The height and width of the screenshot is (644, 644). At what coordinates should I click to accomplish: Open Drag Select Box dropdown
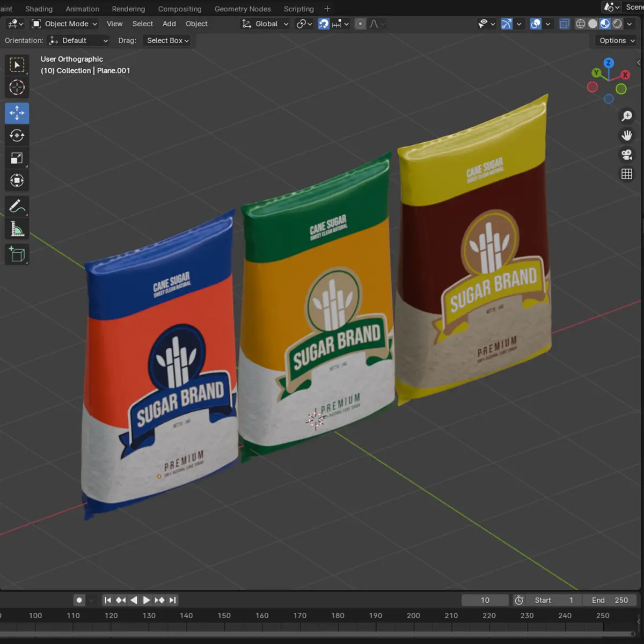(x=168, y=40)
